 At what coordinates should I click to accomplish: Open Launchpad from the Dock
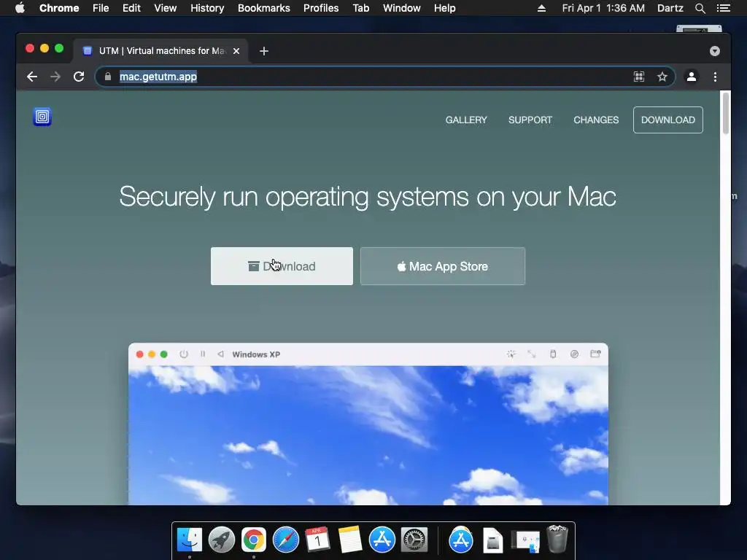pos(222,540)
